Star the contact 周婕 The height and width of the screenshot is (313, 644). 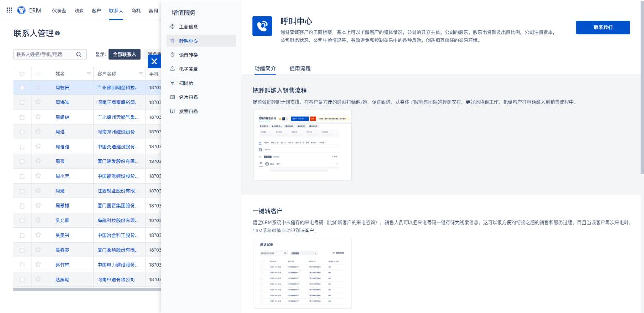(x=39, y=191)
